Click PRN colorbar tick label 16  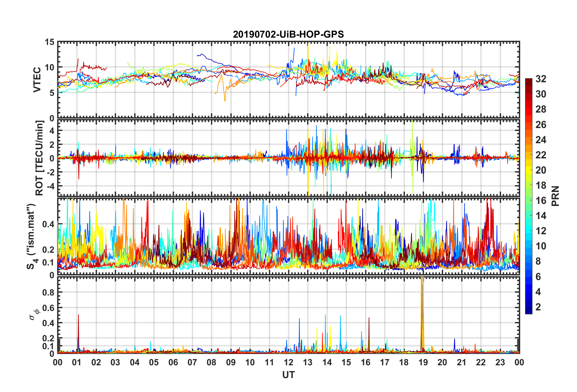pyautogui.click(x=541, y=201)
